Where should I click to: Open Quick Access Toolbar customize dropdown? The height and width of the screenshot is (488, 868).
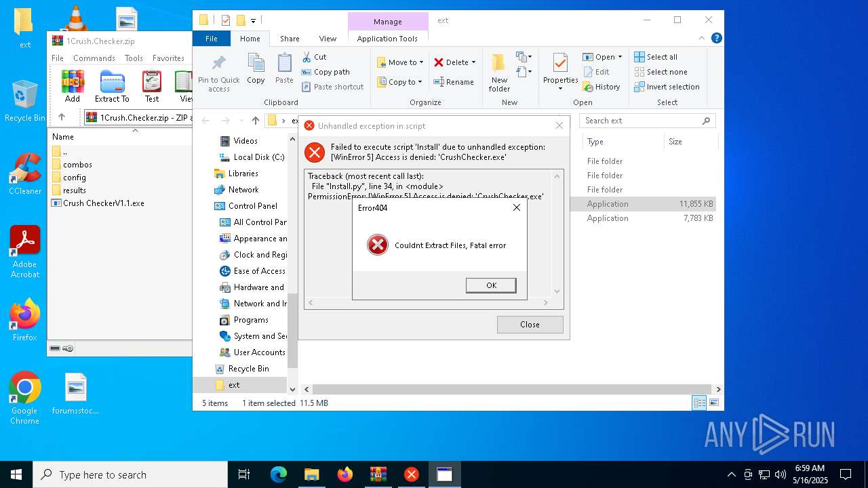click(254, 20)
